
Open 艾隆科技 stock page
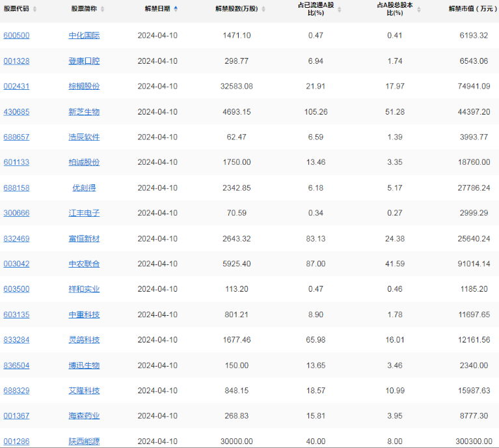84,391
